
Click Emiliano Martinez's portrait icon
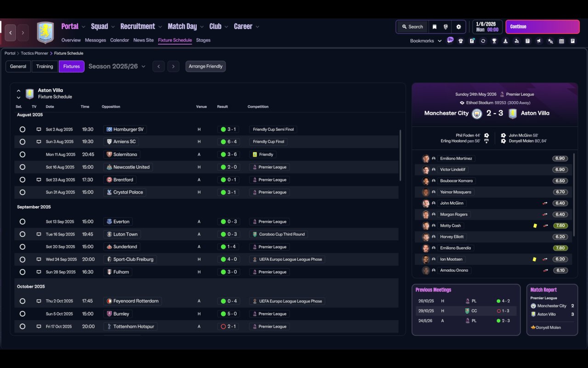(426, 159)
